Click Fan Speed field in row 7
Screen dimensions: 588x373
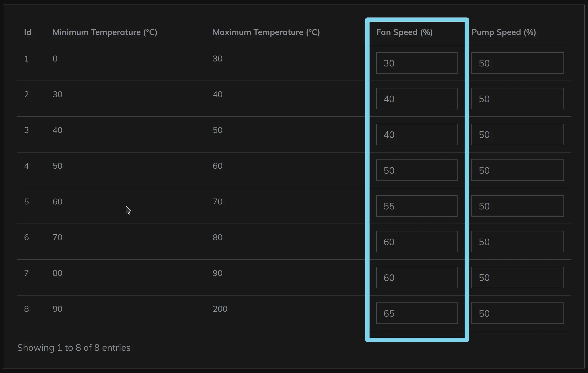tap(417, 277)
